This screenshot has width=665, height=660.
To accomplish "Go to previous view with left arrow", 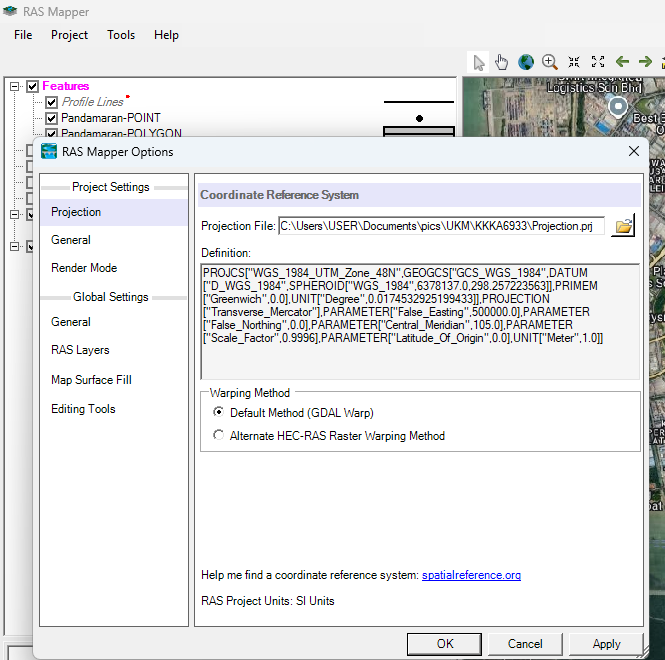I will click(x=622, y=62).
